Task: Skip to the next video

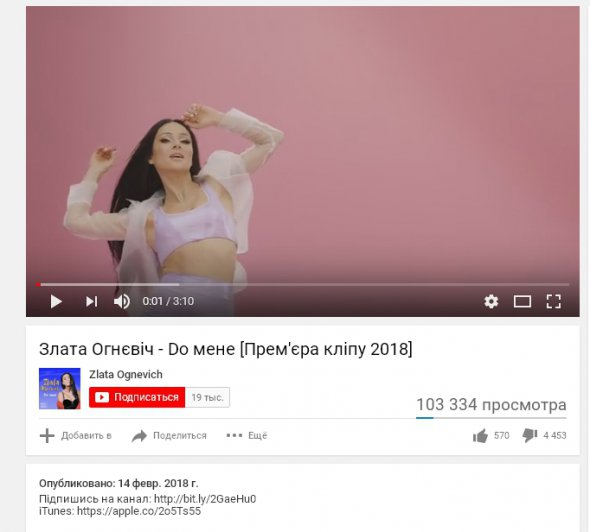Action: coord(91,301)
